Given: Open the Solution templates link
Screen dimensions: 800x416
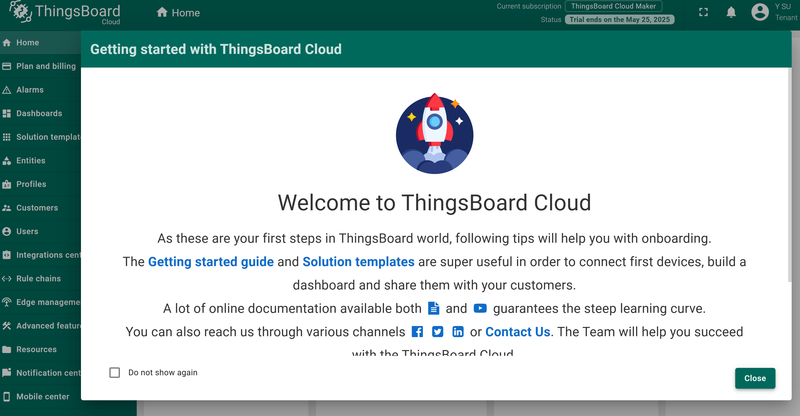Looking at the screenshot, I should 358,262.
